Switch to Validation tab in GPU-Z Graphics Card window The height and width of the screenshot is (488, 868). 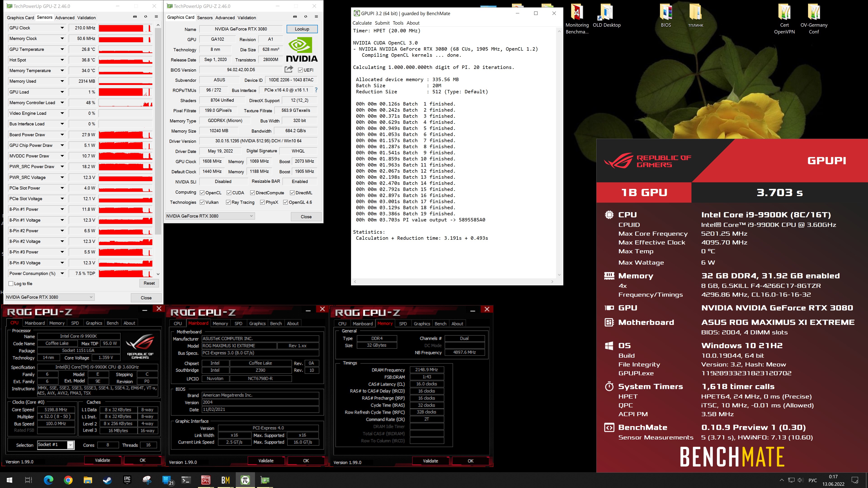tap(247, 18)
